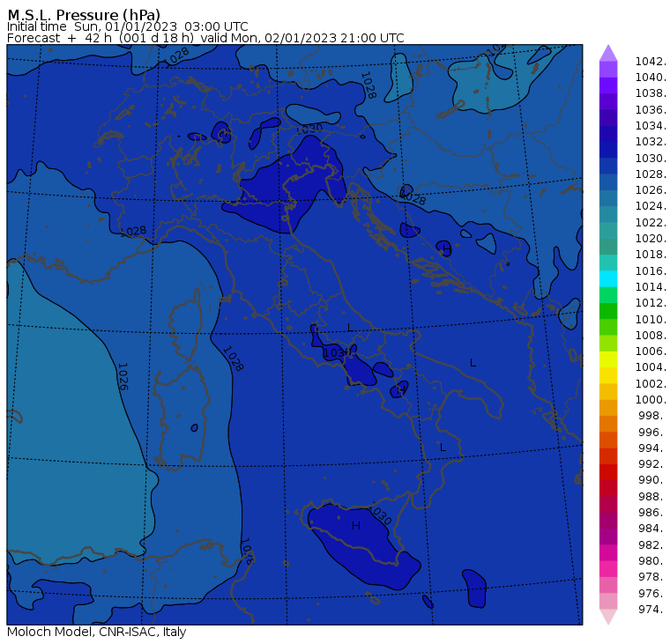Click the L marker over Calabria
This screenshot has height=644, width=670.
[443, 448]
